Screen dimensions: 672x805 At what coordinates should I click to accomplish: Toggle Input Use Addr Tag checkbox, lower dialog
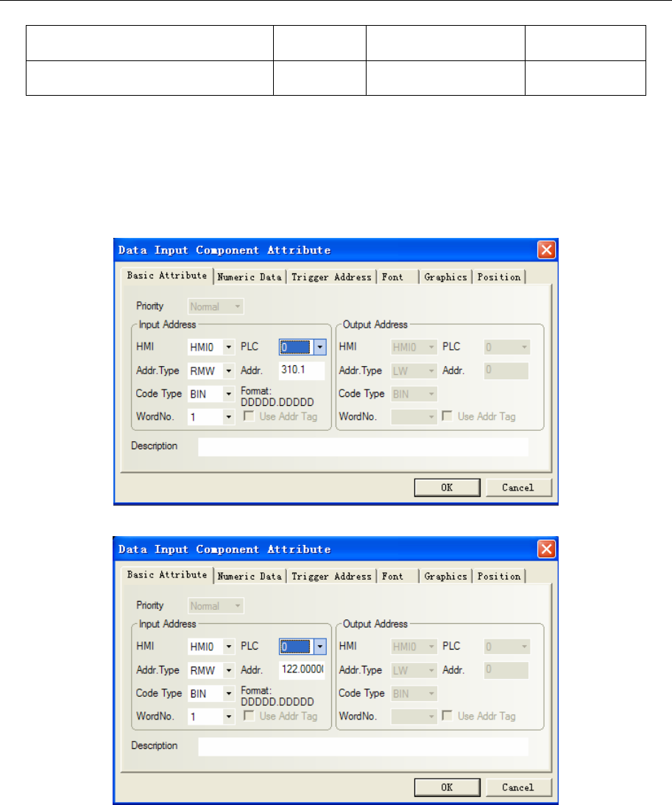[x=249, y=716]
